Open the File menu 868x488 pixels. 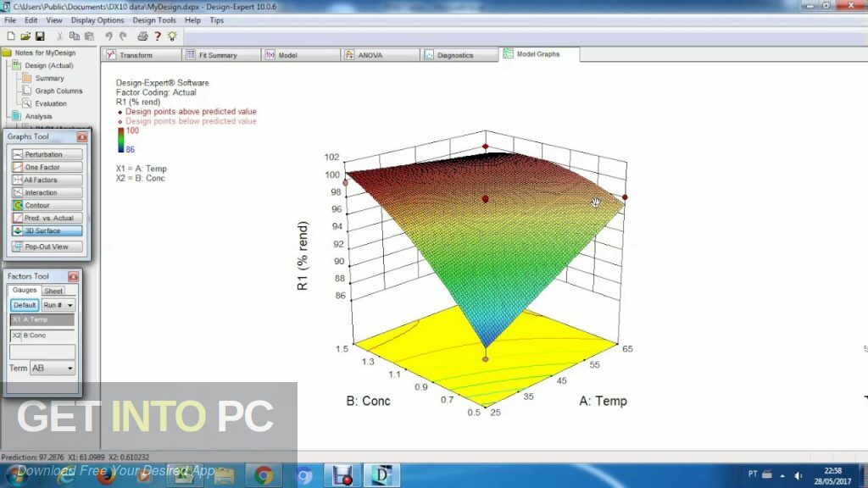tap(10, 20)
